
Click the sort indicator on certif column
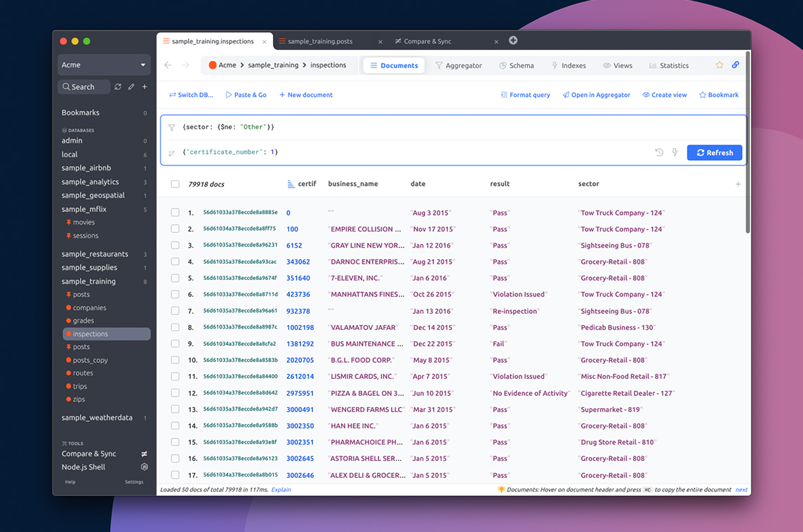(291, 184)
